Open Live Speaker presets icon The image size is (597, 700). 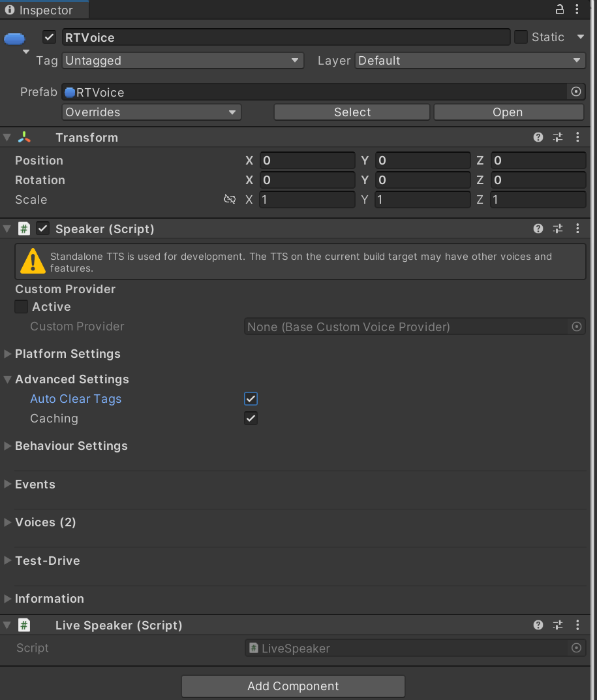click(558, 625)
